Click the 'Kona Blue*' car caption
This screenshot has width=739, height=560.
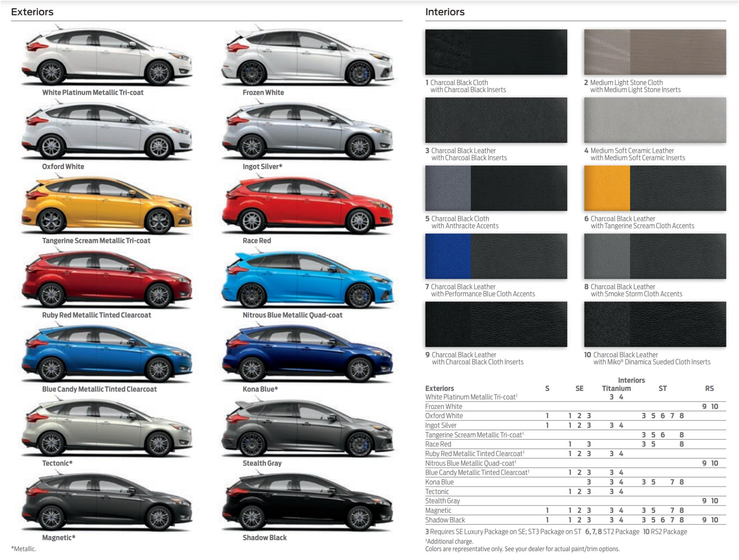click(x=260, y=389)
